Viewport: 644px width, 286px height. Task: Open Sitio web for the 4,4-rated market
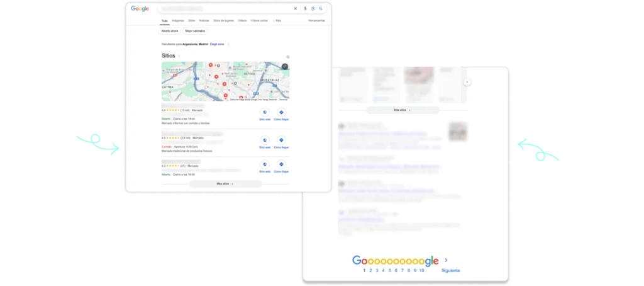tap(265, 115)
